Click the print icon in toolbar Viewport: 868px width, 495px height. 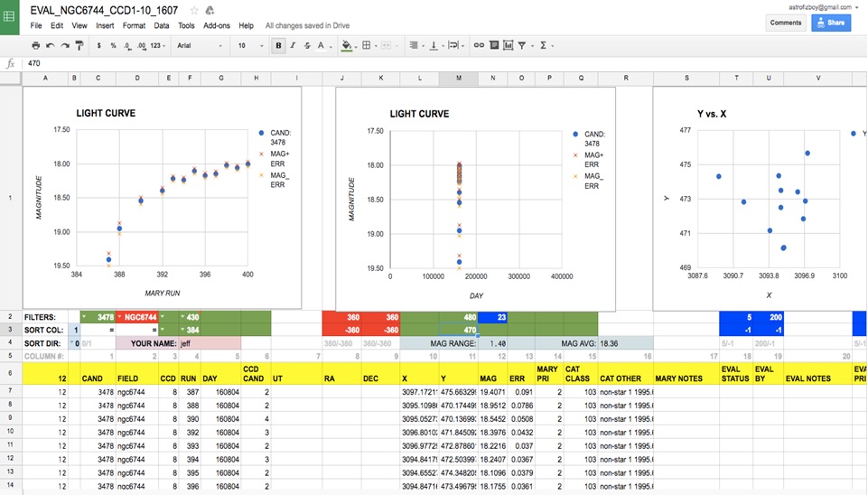click(36, 45)
